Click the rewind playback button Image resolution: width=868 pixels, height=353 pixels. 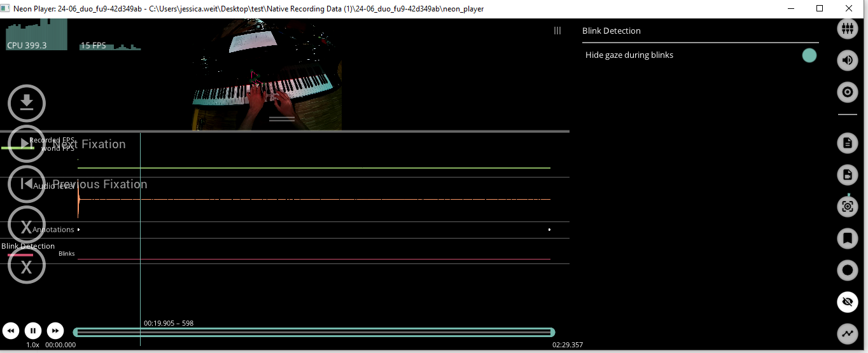point(11,331)
